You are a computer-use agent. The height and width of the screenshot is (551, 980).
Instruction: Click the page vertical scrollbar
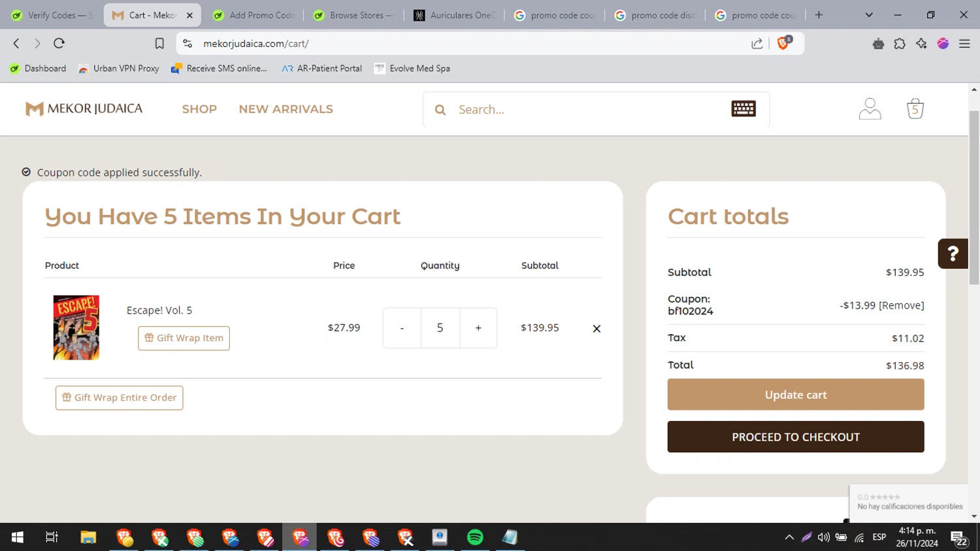coord(974,196)
